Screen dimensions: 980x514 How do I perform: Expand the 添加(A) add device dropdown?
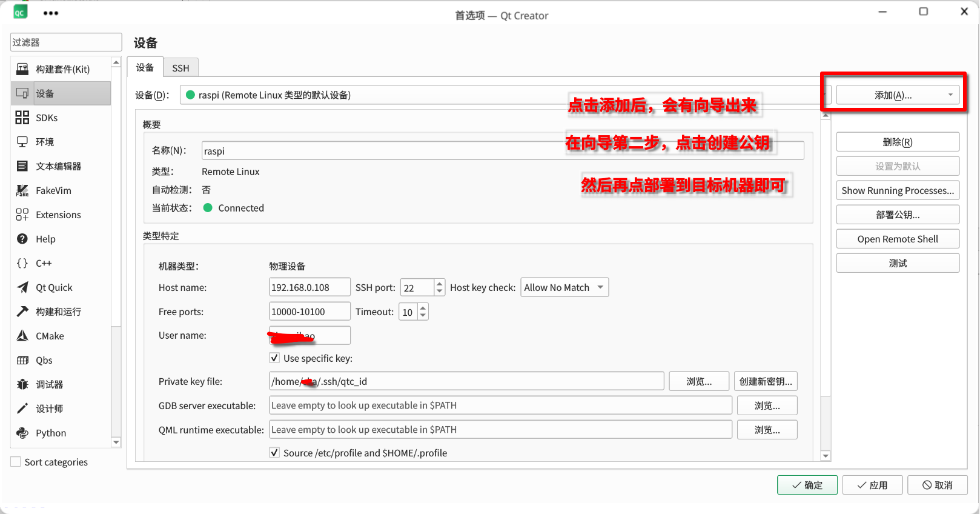point(950,95)
